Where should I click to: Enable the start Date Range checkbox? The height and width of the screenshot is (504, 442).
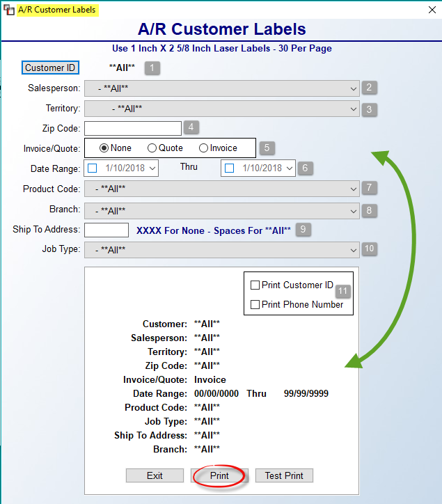tap(93, 168)
